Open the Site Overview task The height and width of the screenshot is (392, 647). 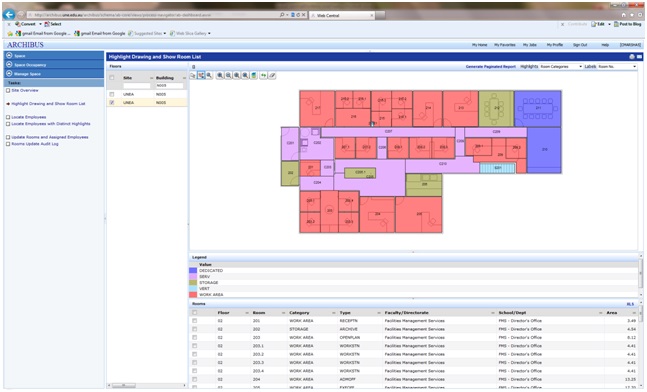click(x=25, y=90)
